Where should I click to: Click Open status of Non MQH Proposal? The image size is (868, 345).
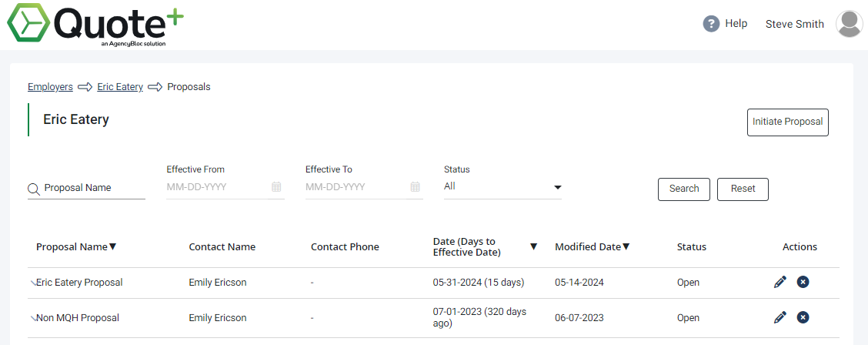click(688, 318)
